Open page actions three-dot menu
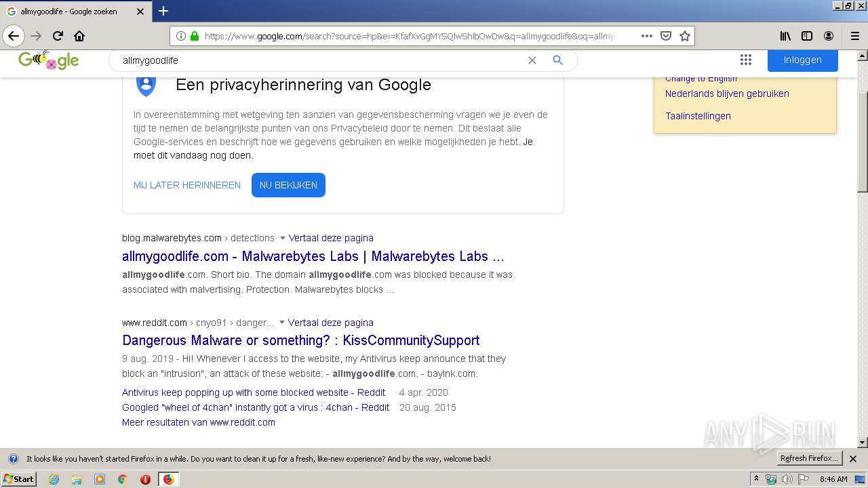Screen dimensions: 868x488 click(647, 36)
